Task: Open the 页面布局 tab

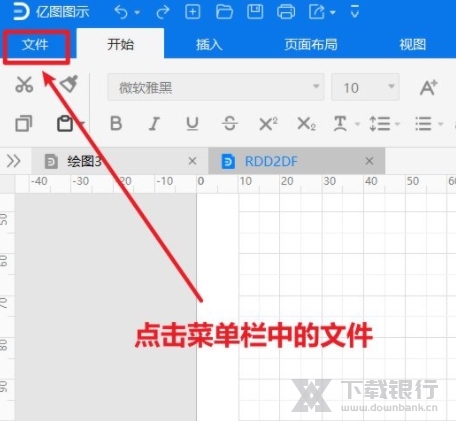Action: coord(311,44)
